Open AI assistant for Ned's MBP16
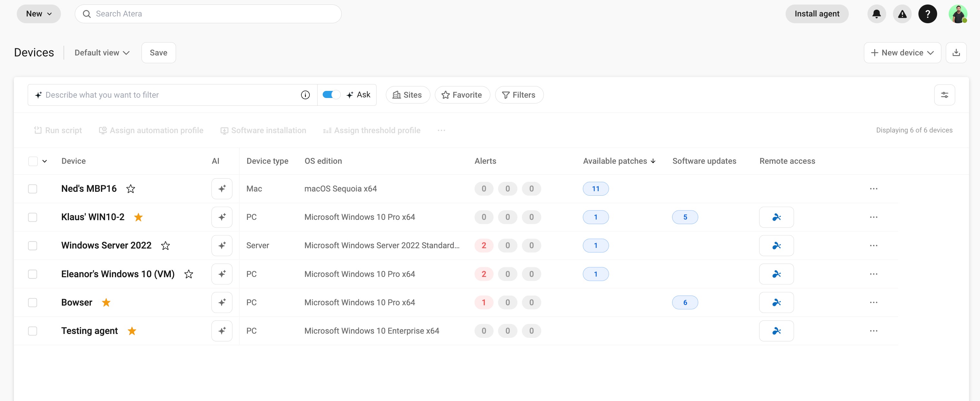 222,189
